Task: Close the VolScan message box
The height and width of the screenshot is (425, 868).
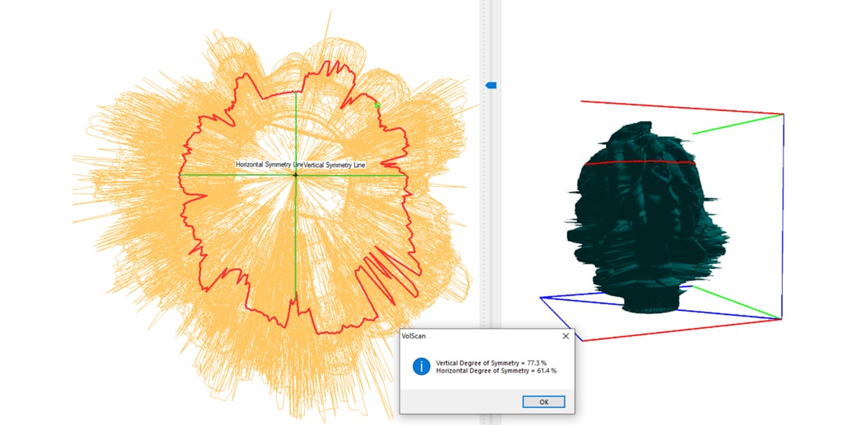Action: pos(565,335)
